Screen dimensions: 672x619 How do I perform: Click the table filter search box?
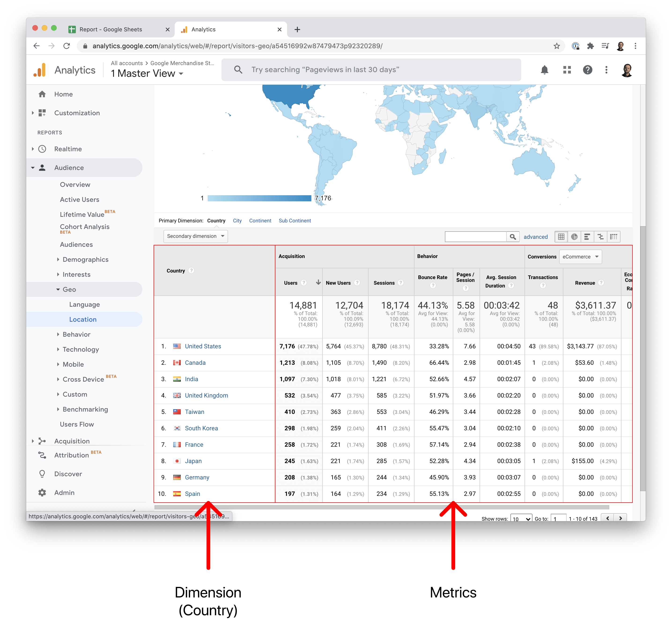[x=475, y=237]
